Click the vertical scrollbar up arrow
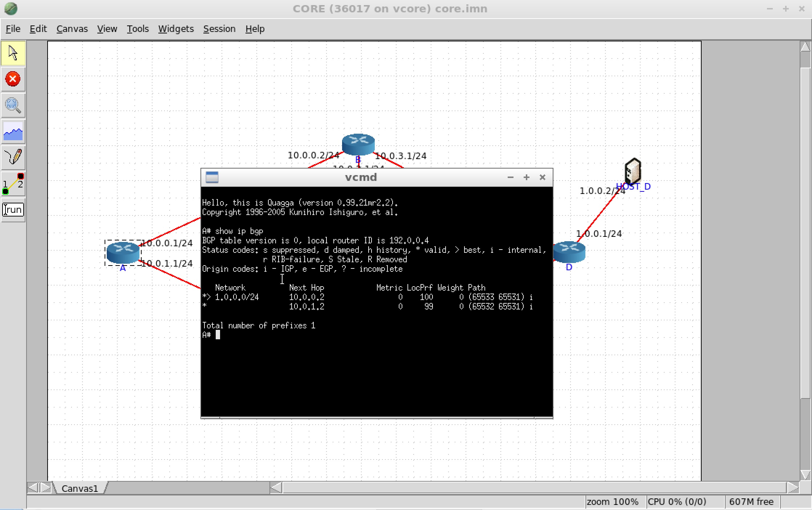The image size is (812, 510). [x=805, y=47]
